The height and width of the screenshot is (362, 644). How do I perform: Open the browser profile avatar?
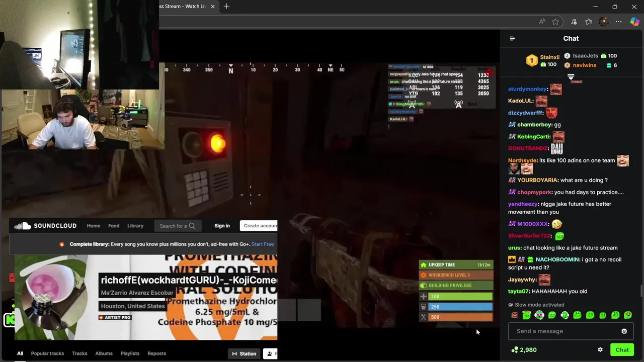[604, 22]
